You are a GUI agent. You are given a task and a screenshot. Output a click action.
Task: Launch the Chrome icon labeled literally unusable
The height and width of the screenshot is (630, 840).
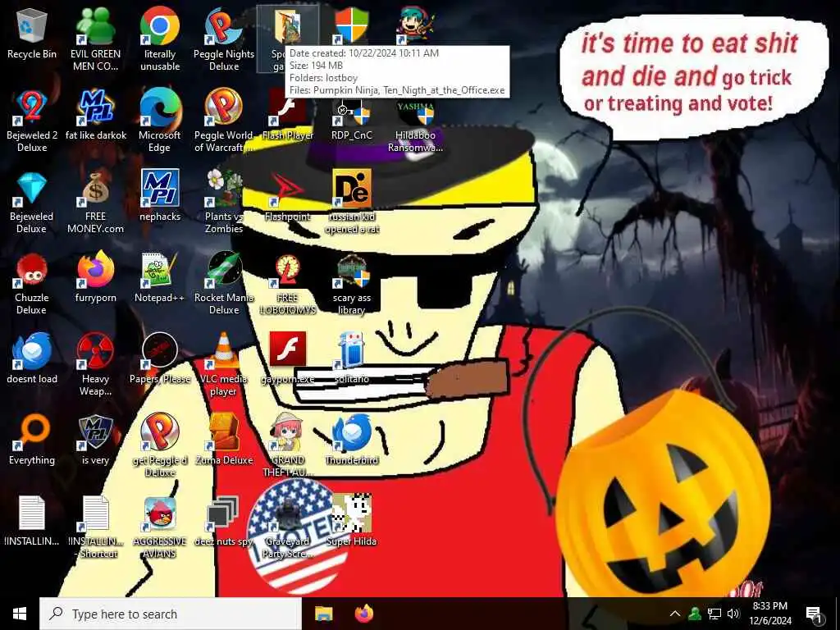[x=160, y=38]
